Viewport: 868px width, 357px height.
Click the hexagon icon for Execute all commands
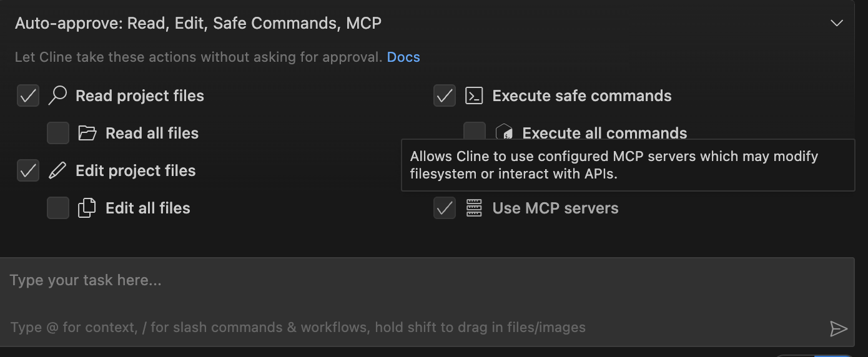(505, 132)
